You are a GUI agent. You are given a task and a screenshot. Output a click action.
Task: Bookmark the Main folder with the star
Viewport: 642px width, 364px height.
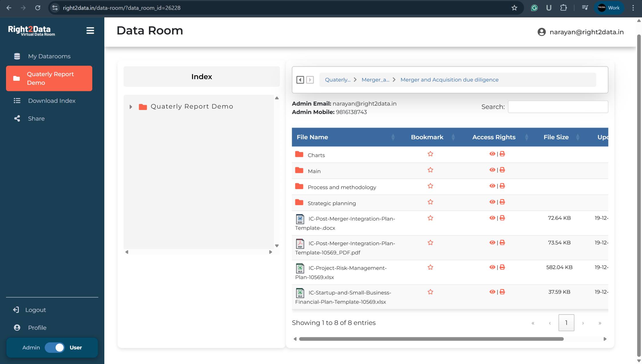[x=430, y=170]
